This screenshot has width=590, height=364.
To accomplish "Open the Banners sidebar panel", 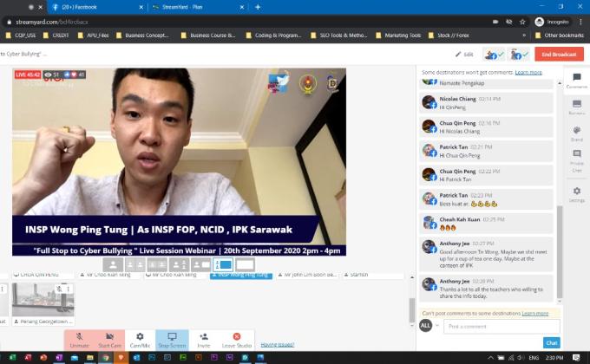I will point(576,107).
